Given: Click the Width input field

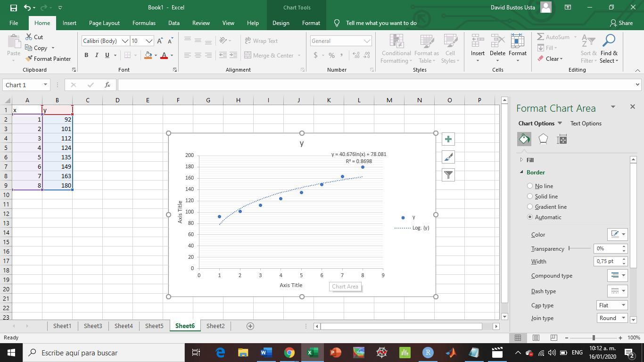Looking at the screenshot, I should pos(607,261).
